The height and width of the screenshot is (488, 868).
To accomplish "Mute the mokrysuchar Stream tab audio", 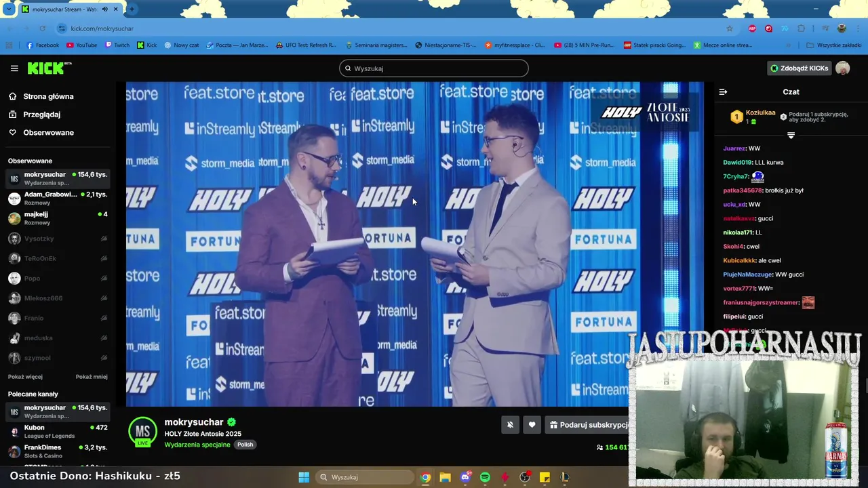I will pos(105,9).
